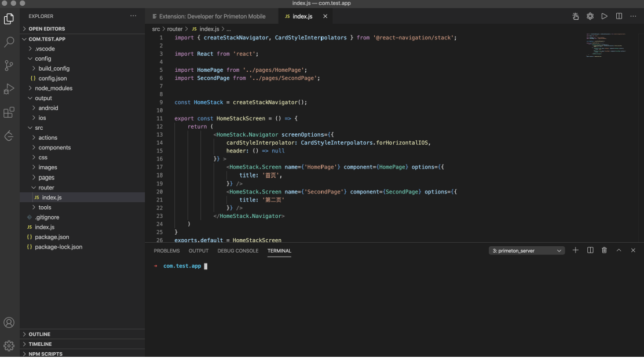Expand the OUTLINE section
The height and width of the screenshot is (358, 644).
[39, 334]
